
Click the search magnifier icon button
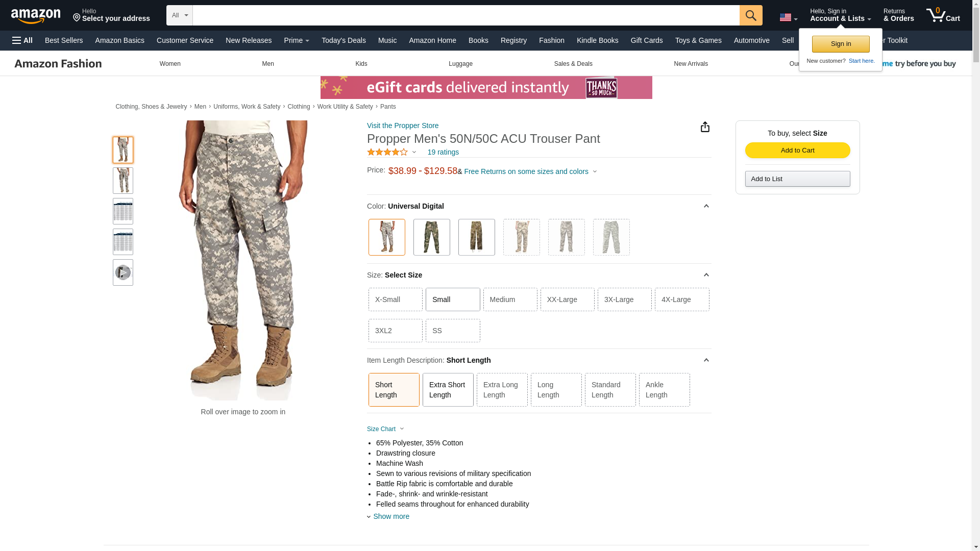tap(750, 15)
